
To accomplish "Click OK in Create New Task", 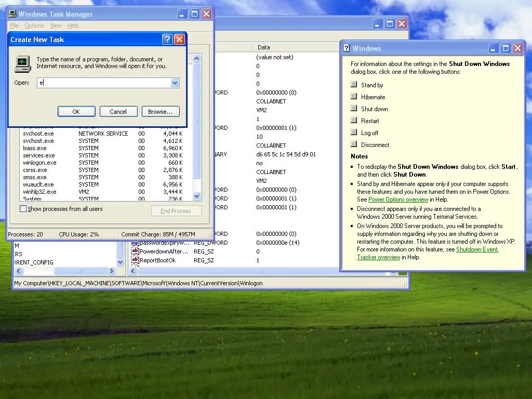I will tap(76, 112).
